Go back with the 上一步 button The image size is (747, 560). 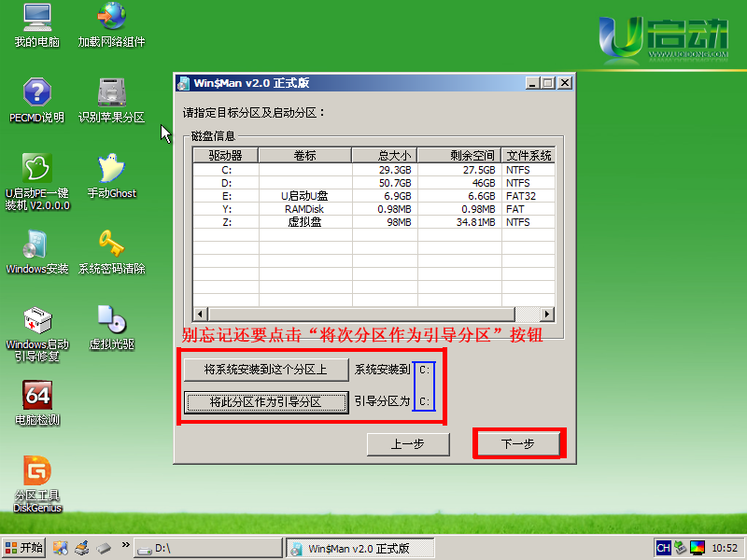[x=408, y=444]
